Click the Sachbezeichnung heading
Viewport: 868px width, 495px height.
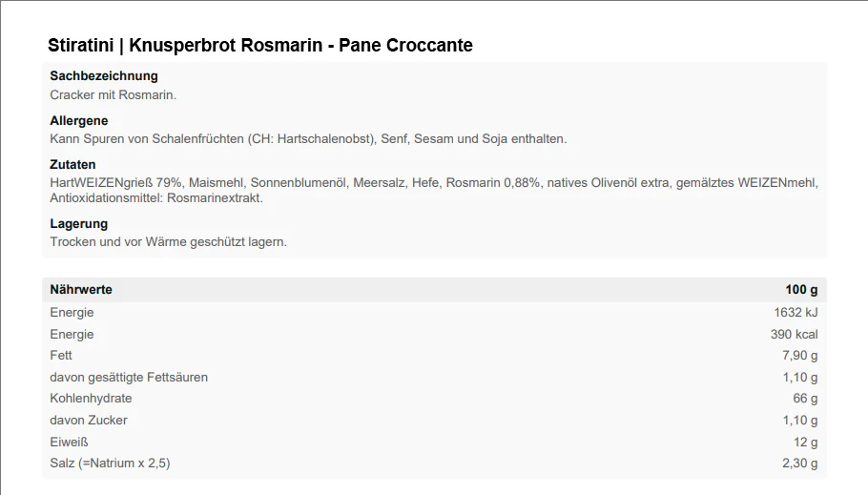click(x=104, y=76)
